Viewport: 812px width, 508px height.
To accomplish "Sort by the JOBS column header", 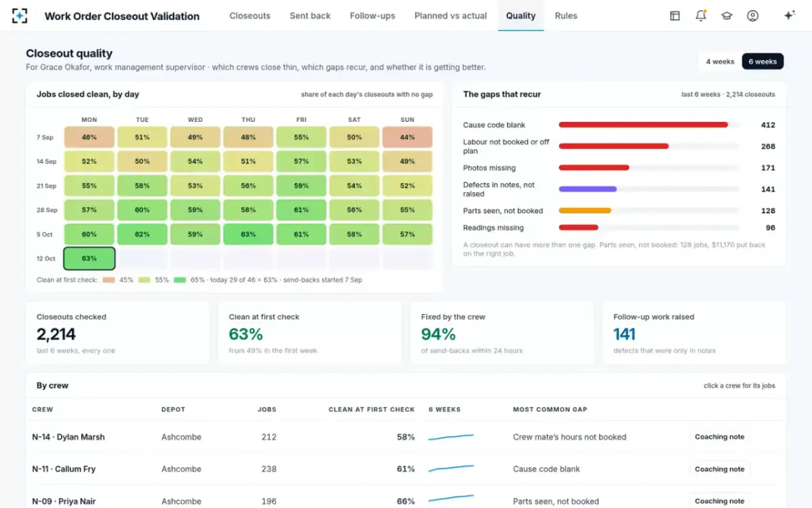I will pos(267,409).
